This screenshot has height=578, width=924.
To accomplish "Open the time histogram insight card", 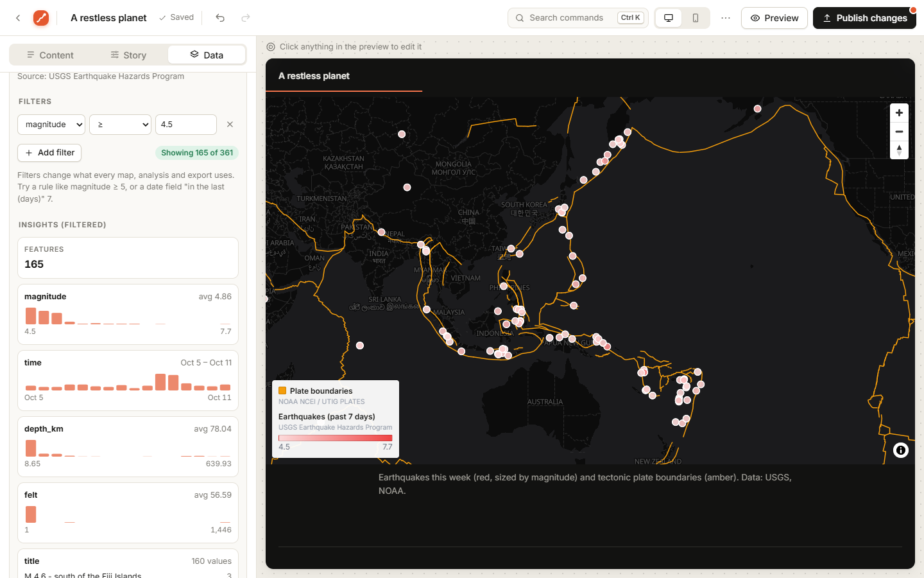I will pyautogui.click(x=128, y=381).
